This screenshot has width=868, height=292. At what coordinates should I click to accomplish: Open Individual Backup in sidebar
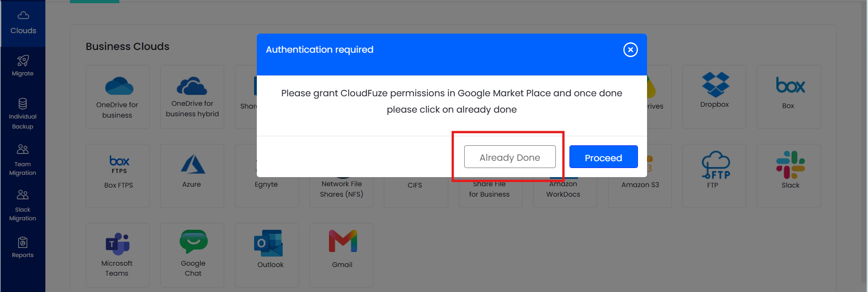click(x=23, y=114)
